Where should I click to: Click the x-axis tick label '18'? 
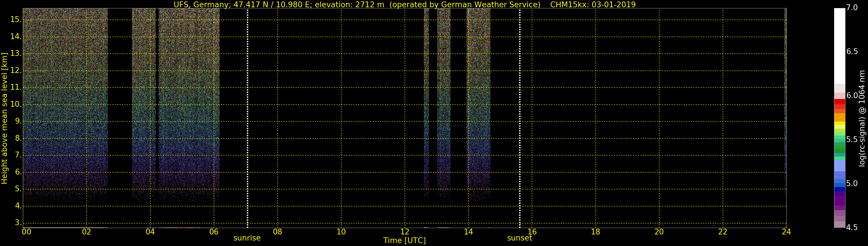(x=595, y=232)
